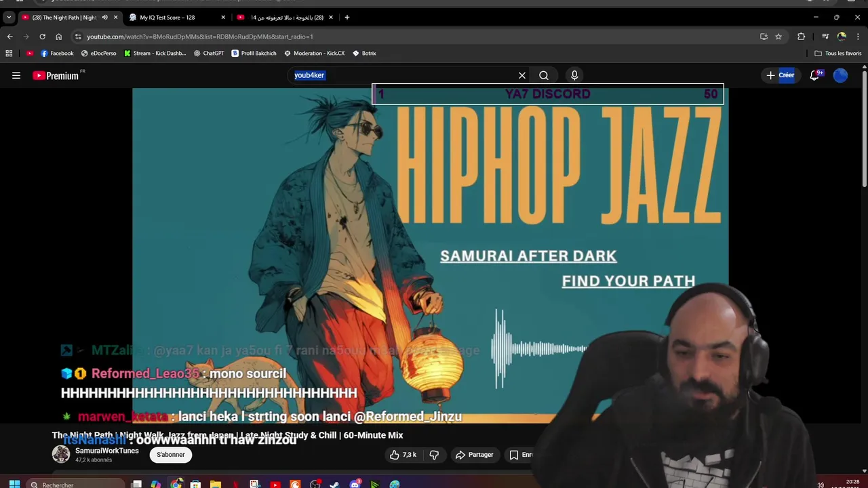Open the media controls icon

pos(825,37)
